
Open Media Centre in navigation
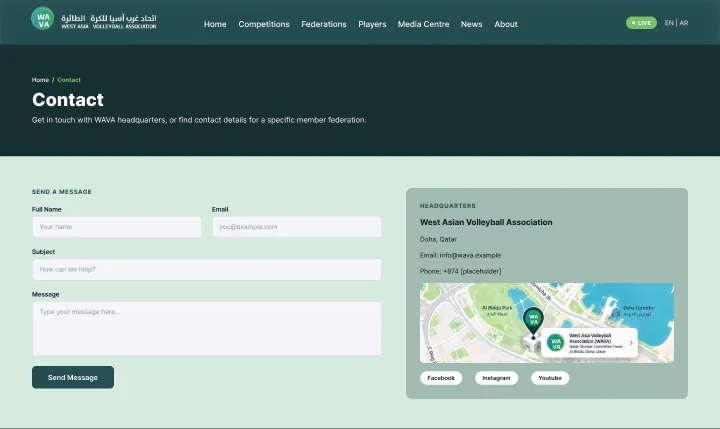pyautogui.click(x=423, y=24)
